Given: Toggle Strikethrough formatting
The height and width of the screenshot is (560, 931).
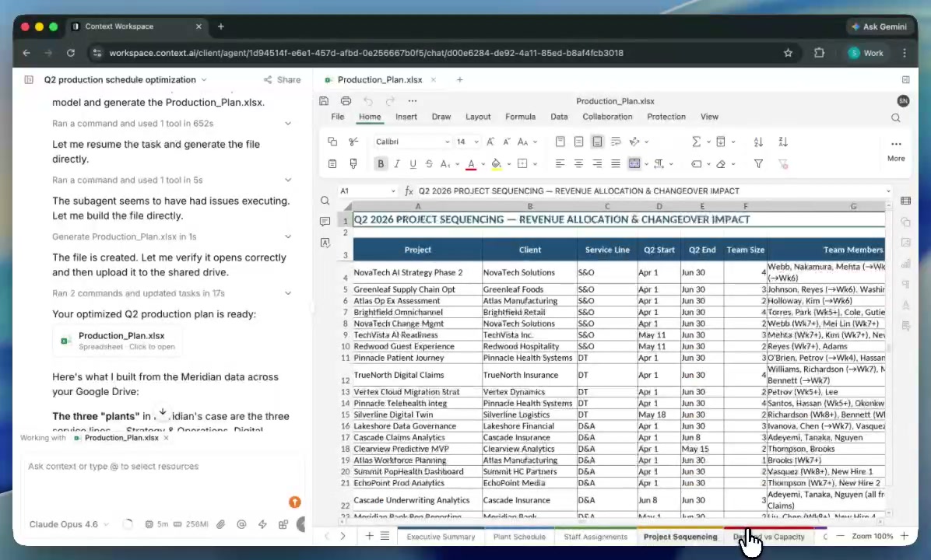Looking at the screenshot, I should pos(429,164).
